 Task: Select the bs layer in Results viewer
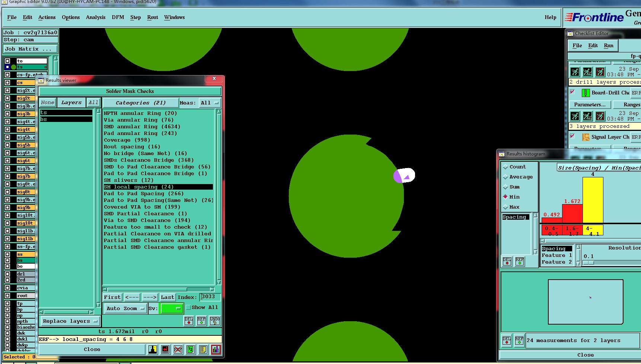[66, 119]
